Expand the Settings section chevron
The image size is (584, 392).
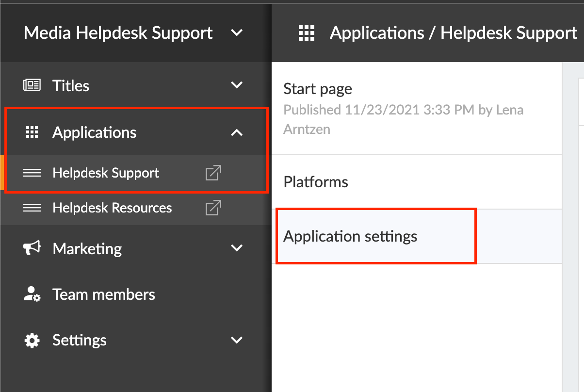coord(237,340)
